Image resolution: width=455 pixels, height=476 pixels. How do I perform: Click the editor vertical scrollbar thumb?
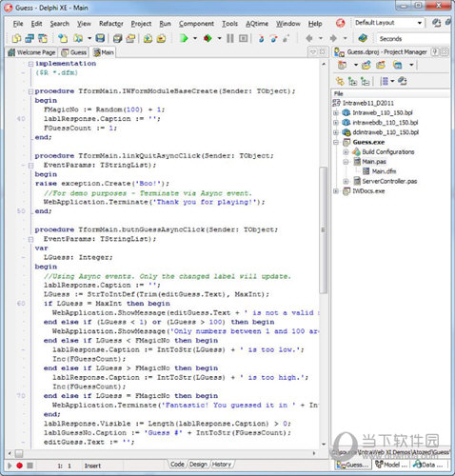tap(323, 229)
